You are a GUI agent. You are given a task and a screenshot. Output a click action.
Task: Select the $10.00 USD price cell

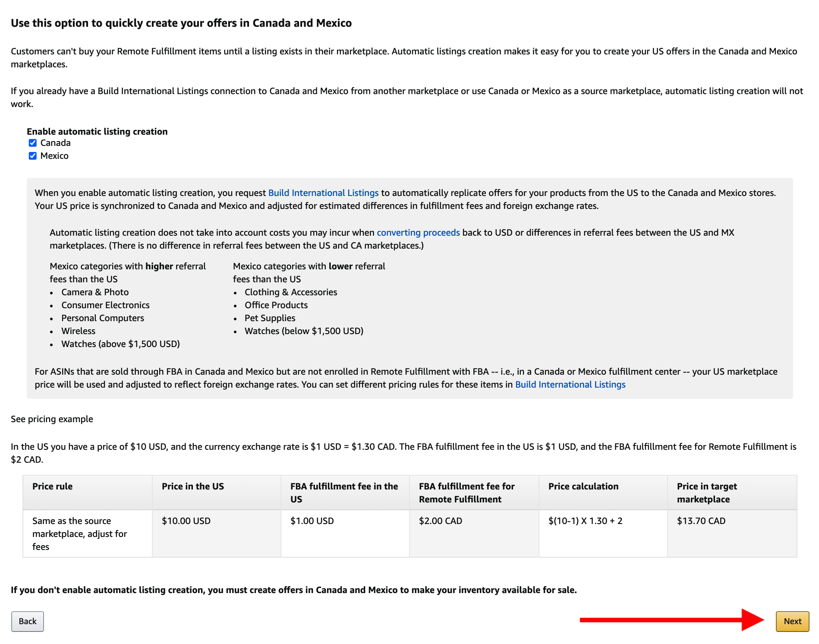tap(185, 521)
